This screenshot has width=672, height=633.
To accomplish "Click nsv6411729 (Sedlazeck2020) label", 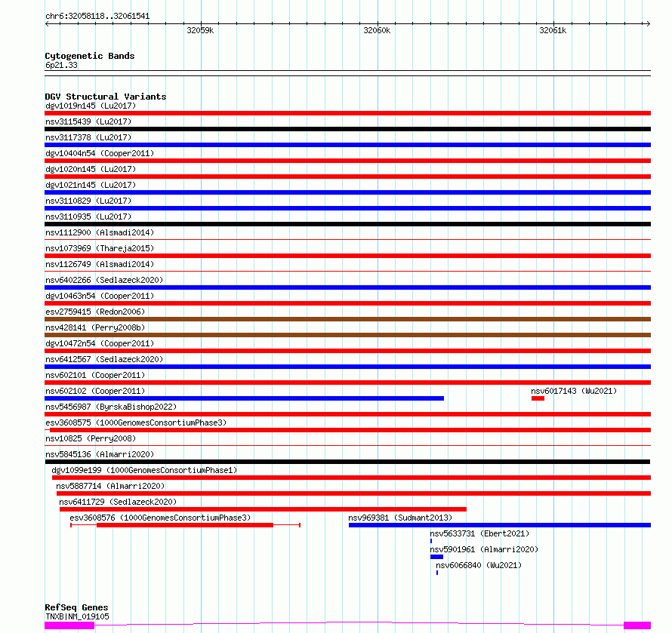I will [118, 502].
